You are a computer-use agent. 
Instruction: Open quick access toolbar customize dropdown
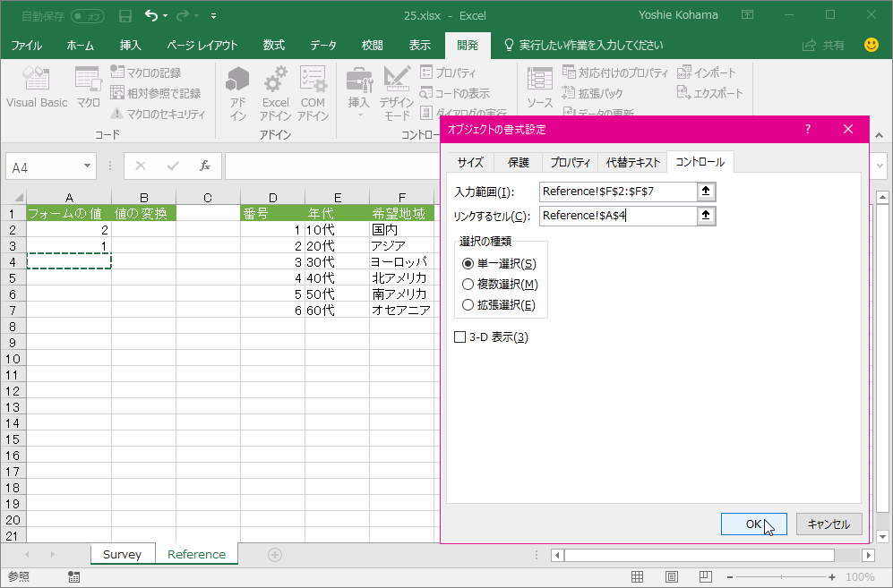click(x=213, y=16)
